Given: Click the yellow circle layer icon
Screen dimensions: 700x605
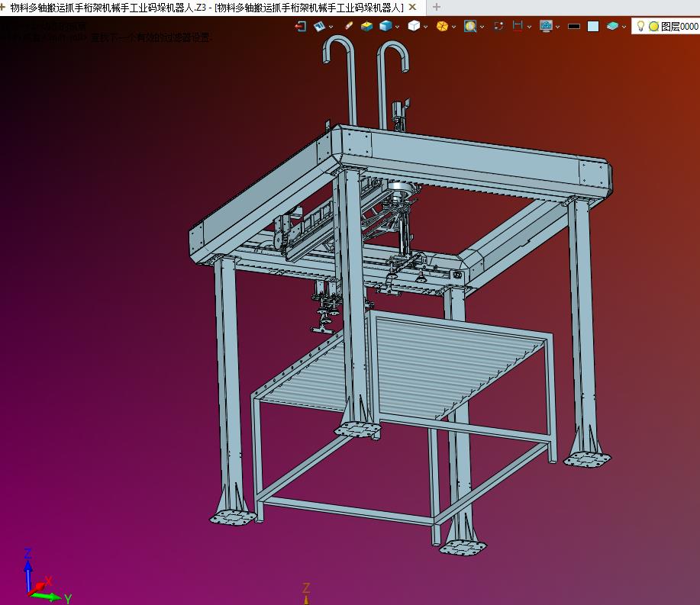Looking at the screenshot, I should [653, 27].
